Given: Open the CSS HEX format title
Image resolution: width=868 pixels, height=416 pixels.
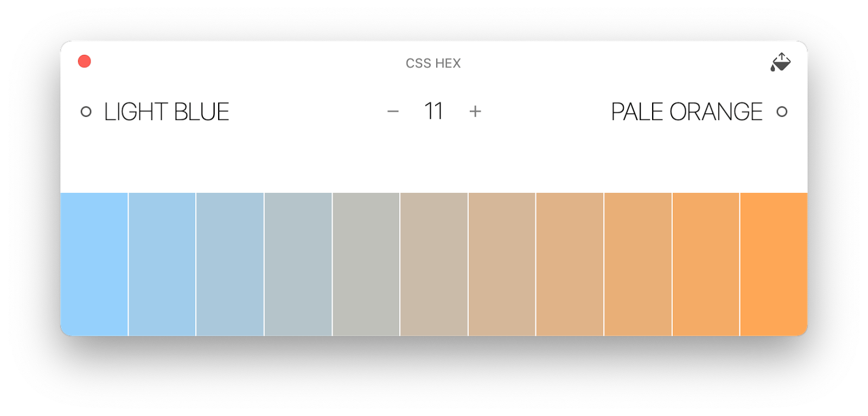Looking at the screenshot, I should 433,64.
